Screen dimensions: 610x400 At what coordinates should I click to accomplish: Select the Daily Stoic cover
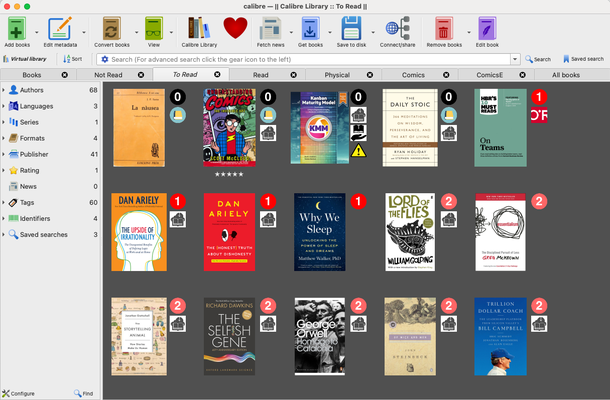pos(410,128)
